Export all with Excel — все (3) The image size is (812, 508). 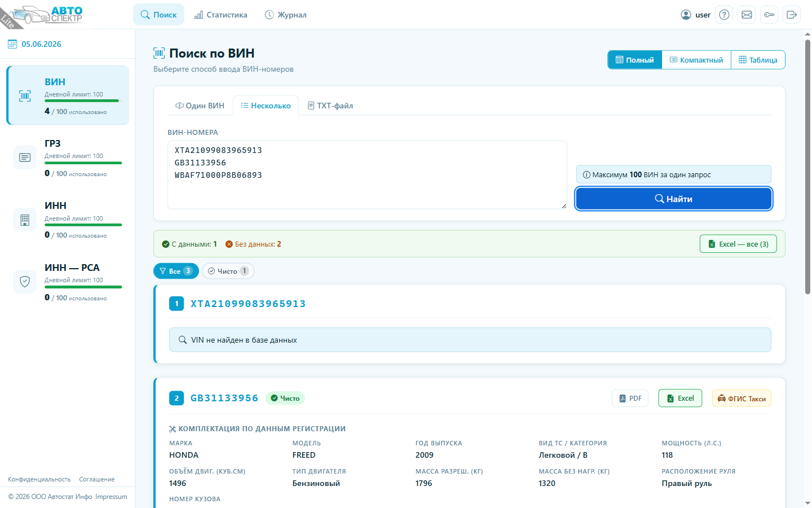(x=738, y=244)
